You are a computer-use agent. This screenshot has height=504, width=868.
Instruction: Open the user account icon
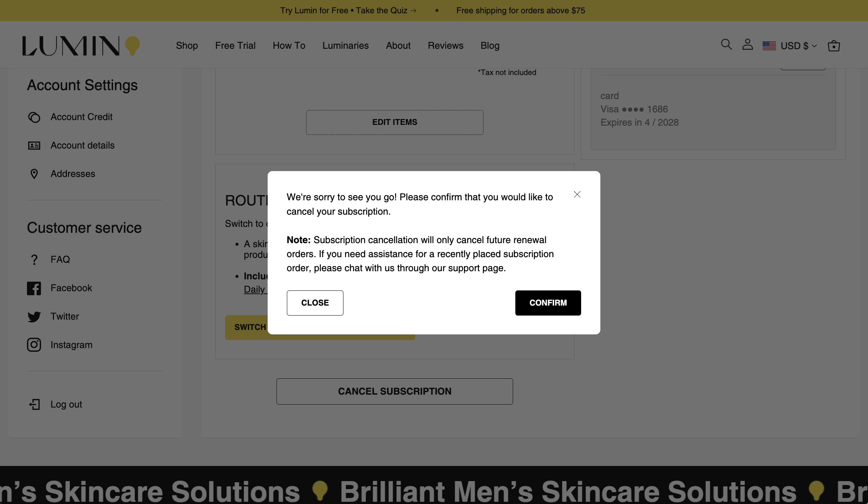pyautogui.click(x=747, y=45)
